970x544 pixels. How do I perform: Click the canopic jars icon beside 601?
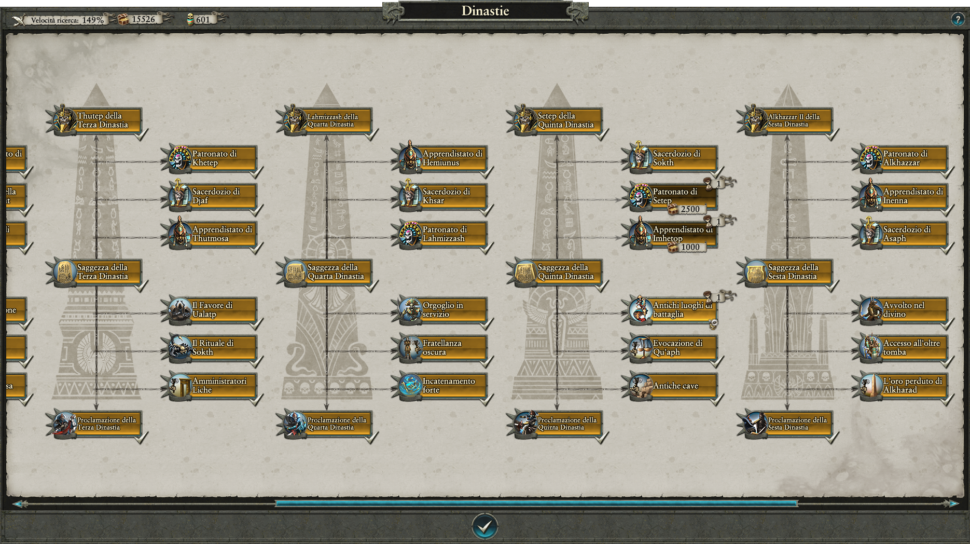pyautogui.click(x=187, y=19)
